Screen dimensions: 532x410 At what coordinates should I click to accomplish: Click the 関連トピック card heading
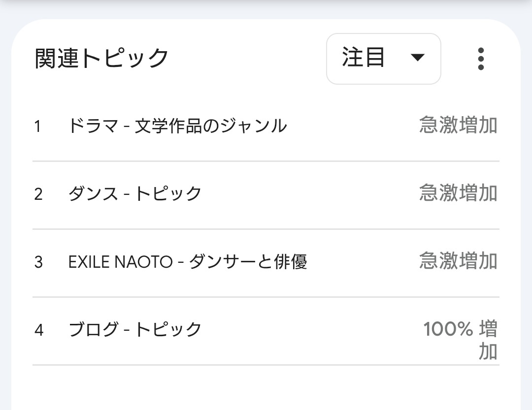101,59
